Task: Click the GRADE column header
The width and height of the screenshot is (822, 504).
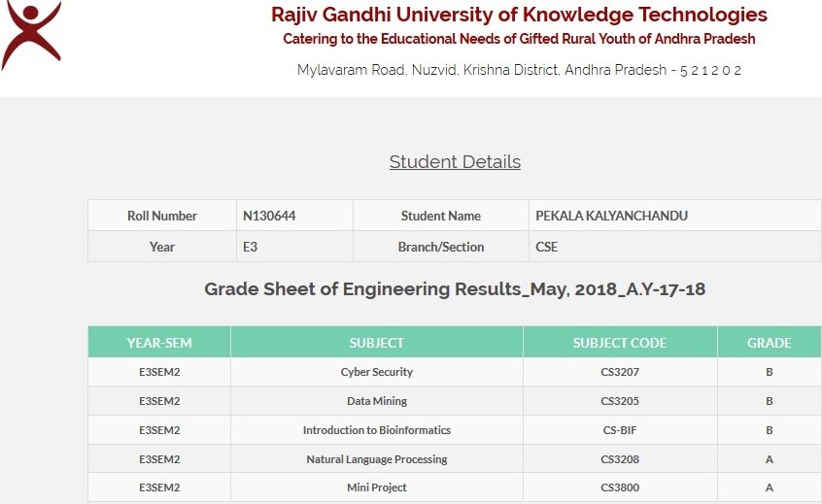Action: pyautogui.click(x=770, y=343)
